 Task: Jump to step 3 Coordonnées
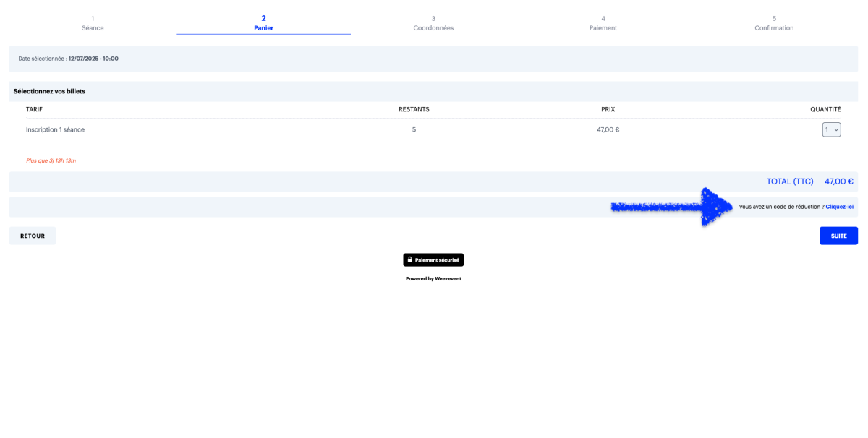point(433,23)
